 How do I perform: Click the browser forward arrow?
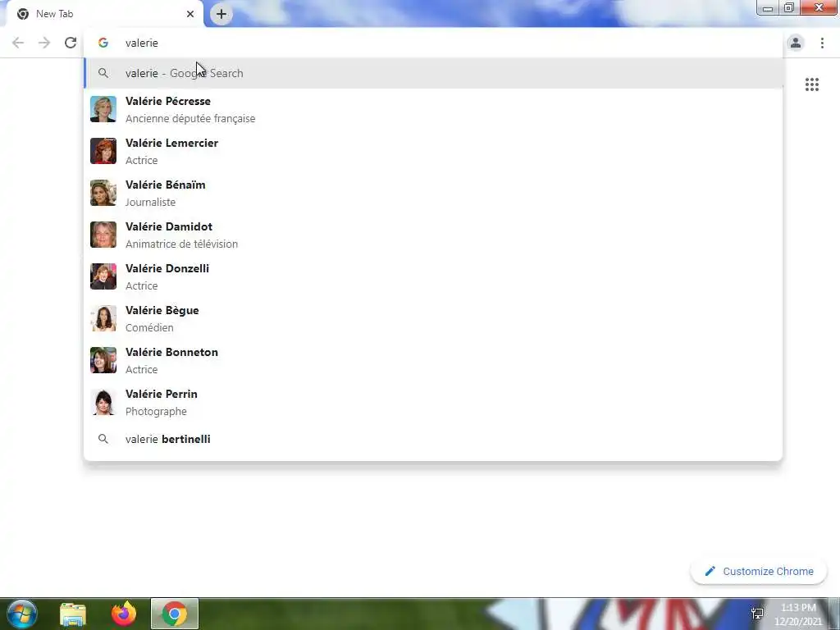[x=44, y=43]
